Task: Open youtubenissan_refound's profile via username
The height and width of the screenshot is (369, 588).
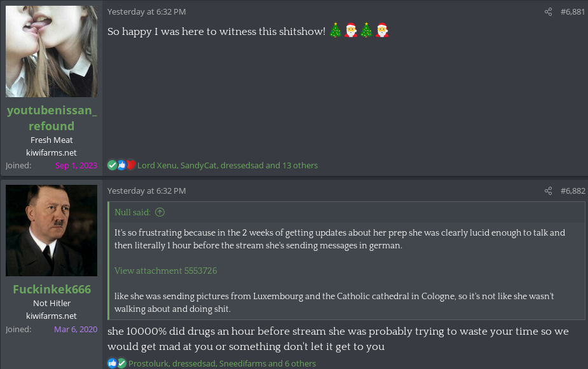Action: 51,118
